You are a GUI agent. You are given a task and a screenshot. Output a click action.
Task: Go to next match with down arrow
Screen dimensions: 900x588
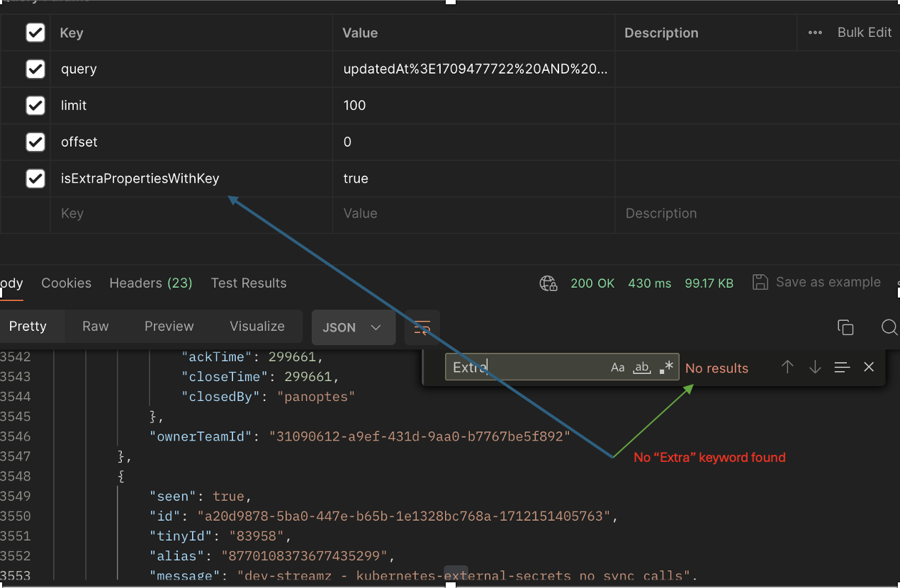(x=815, y=367)
